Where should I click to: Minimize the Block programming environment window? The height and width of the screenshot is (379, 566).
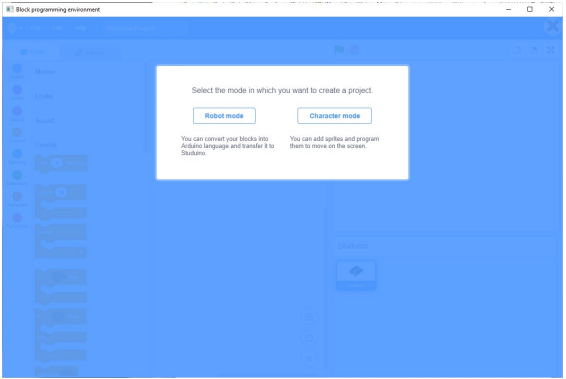509,9
